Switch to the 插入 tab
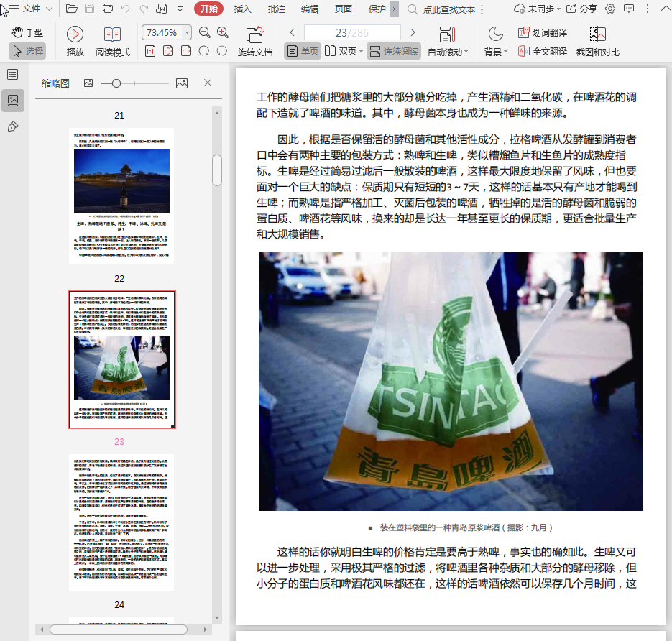This screenshot has width=672, height=641. [243, 9]
